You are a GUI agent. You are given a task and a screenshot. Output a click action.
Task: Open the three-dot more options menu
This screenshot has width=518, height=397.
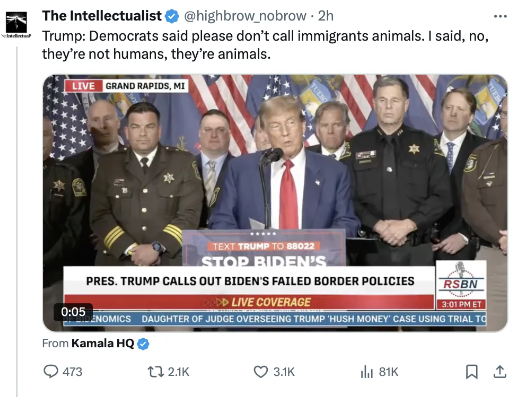click(x=500, y=16)
